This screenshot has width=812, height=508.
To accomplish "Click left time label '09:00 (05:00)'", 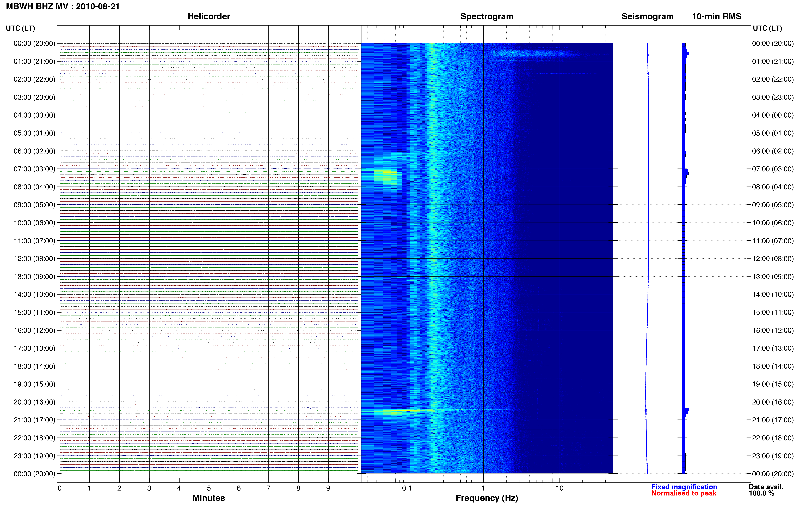I will click(34, 205).
